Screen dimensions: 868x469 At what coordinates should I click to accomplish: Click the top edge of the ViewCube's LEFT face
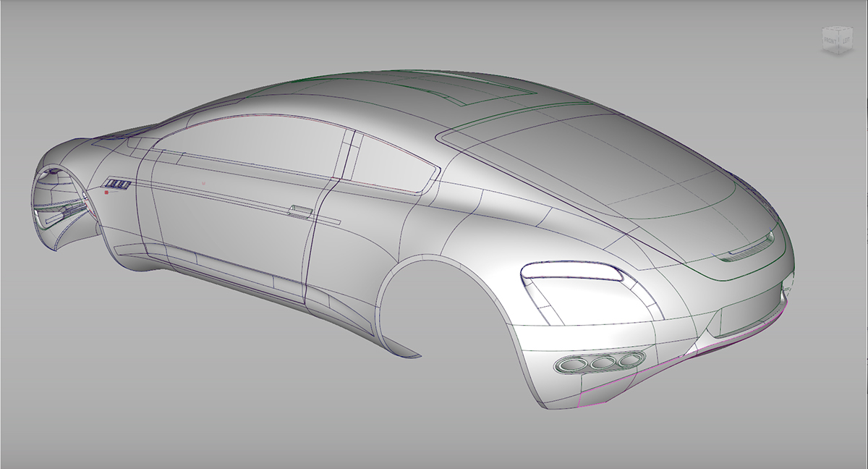click(x=846, y=32)
